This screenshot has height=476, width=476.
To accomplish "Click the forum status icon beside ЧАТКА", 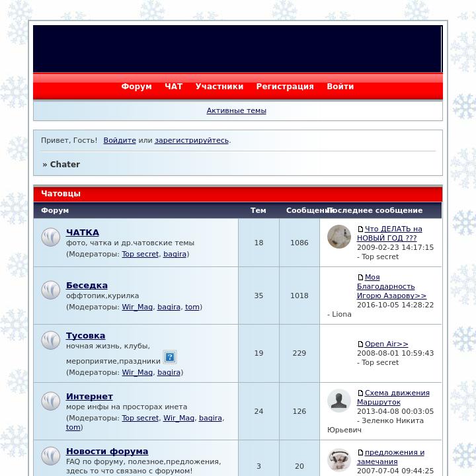I will (x=51, y=237).
